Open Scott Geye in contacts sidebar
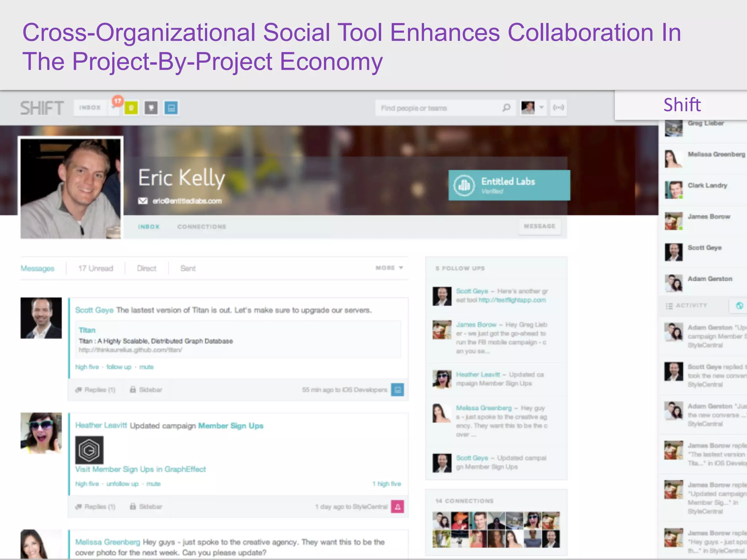The image size is (747, 560). pos(703,252)
